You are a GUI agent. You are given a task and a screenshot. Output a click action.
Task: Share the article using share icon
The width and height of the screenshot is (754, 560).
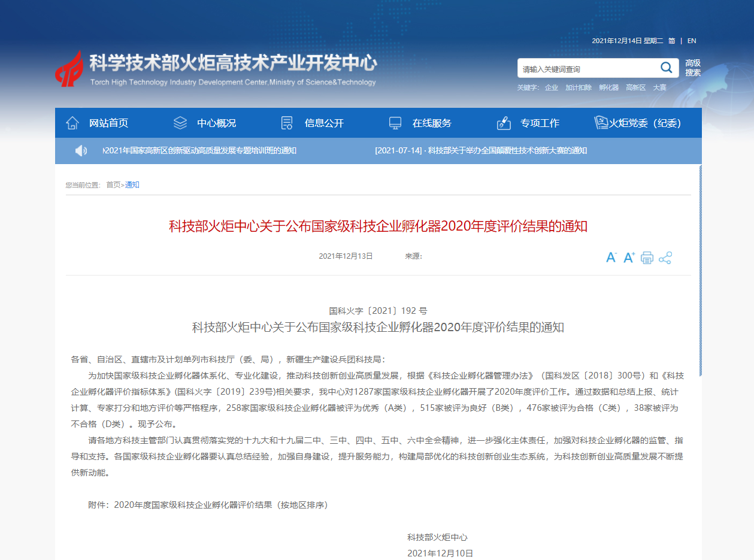coord(665,258)
